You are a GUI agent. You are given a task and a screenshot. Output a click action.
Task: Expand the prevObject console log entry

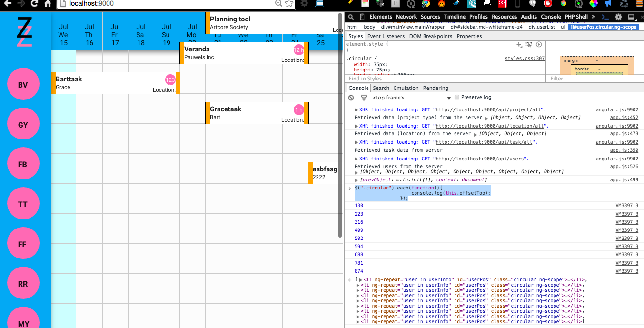point(357,180)
